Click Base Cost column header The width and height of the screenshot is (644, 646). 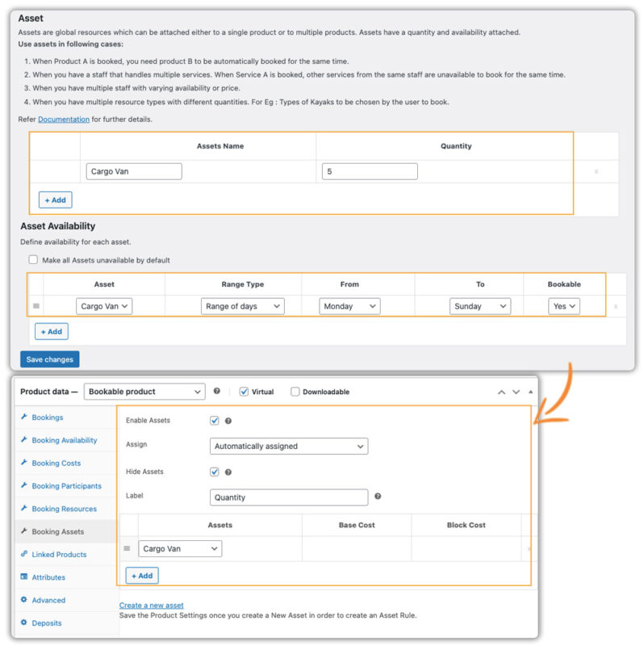pyautogui.click(x=357, y=525)
